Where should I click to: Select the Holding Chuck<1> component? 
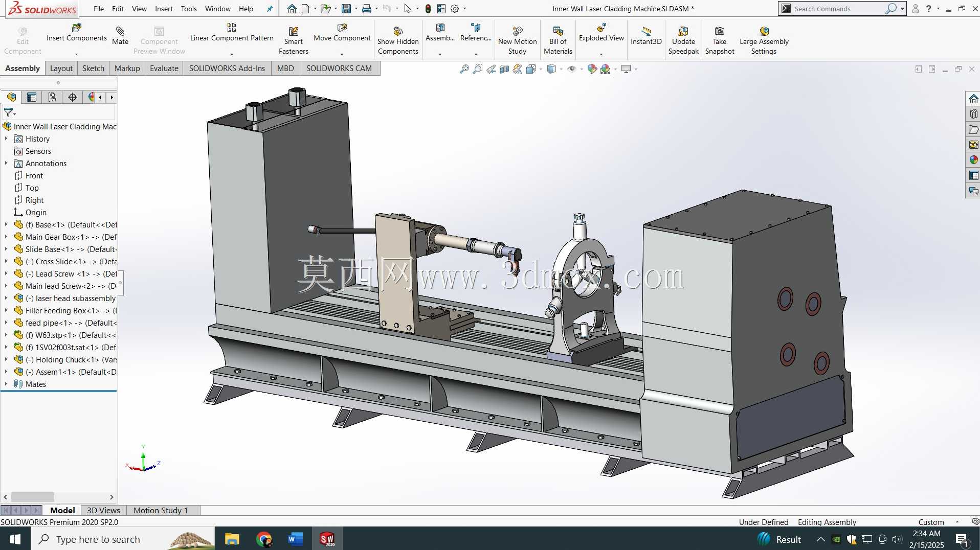[66, 359]
